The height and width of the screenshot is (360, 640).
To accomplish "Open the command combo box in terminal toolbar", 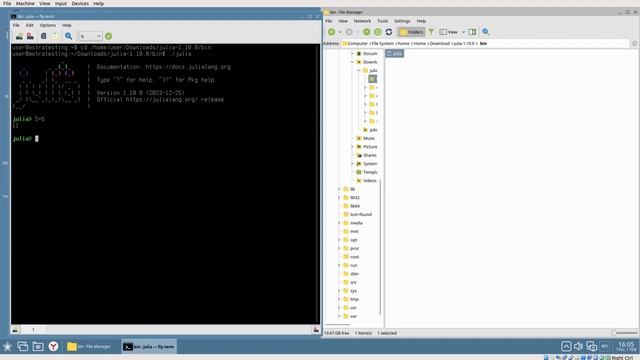I will pyautogui.click(x=90, y=36).
